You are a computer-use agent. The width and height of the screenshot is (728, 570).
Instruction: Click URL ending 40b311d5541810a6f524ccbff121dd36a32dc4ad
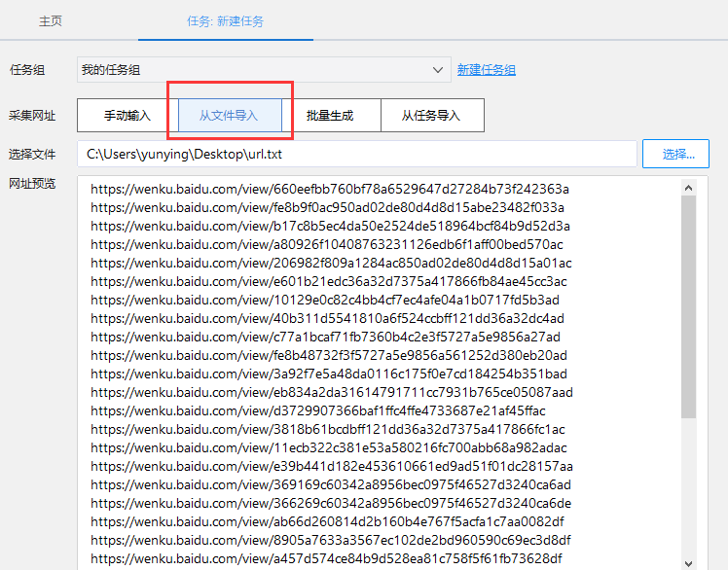click(x=327, y=319)
